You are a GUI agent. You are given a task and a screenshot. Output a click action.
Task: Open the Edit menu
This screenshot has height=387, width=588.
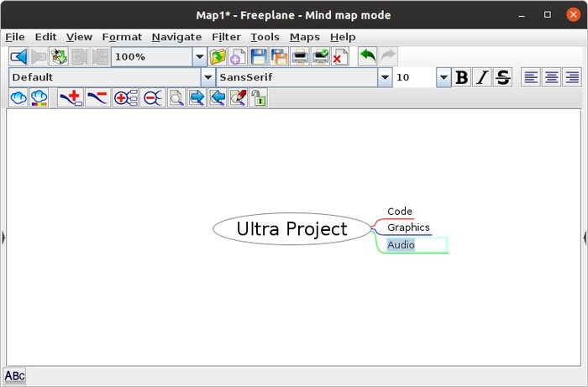point(45,37)
